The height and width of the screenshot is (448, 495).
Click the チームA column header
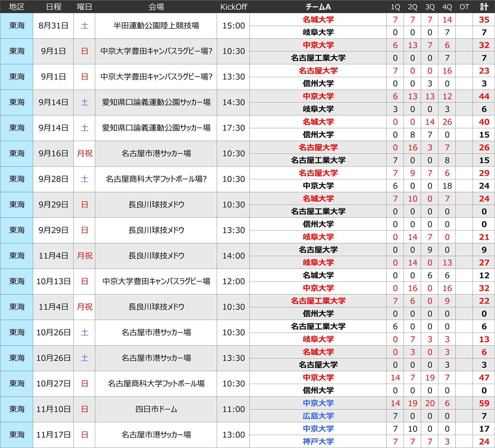(318, 7)
